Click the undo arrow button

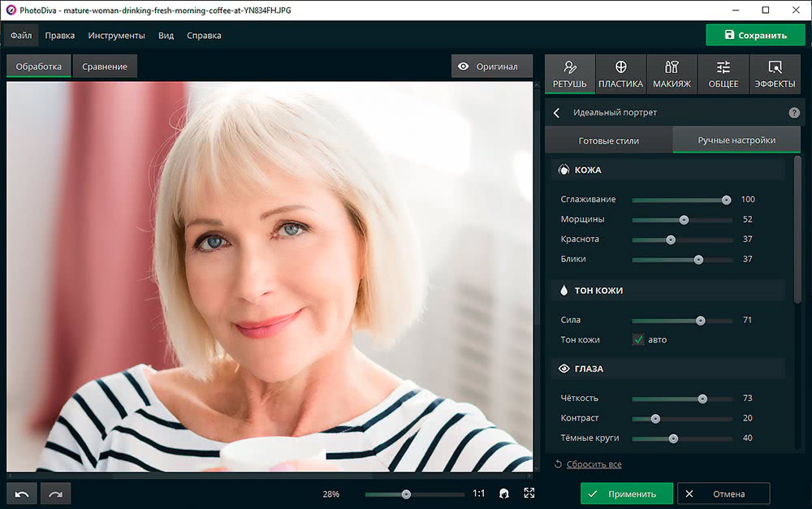click(22, 494)
